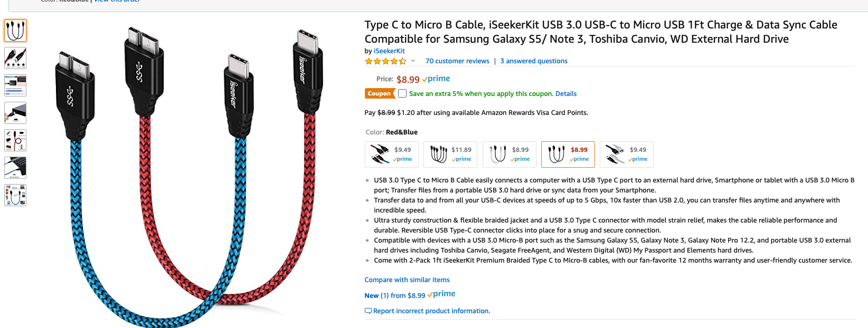Show the fourth thumbnail of cable plugged into drive
The height and width of the screenshot is (328, 868).
click(x=15, y=113)
